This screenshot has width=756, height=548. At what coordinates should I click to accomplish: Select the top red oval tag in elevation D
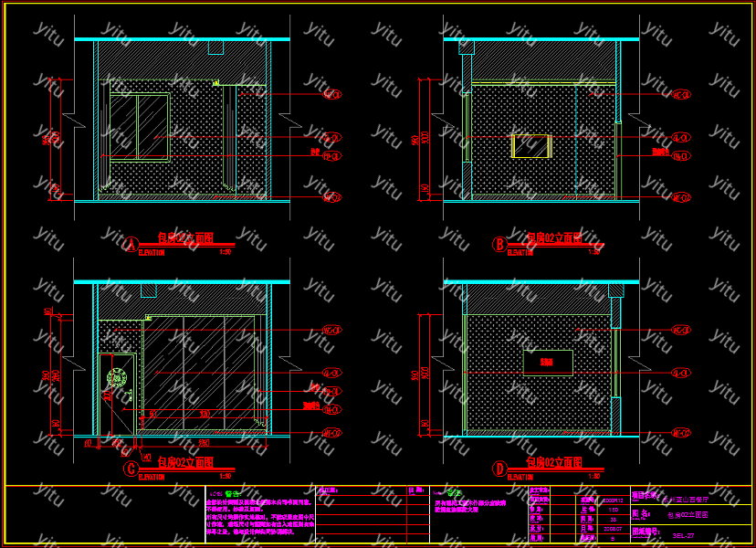[681, 330]
